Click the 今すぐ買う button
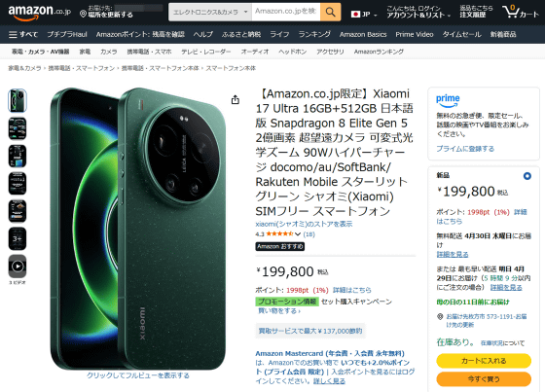The height and width of the screenshot is (392, 545). pos(484,378)
